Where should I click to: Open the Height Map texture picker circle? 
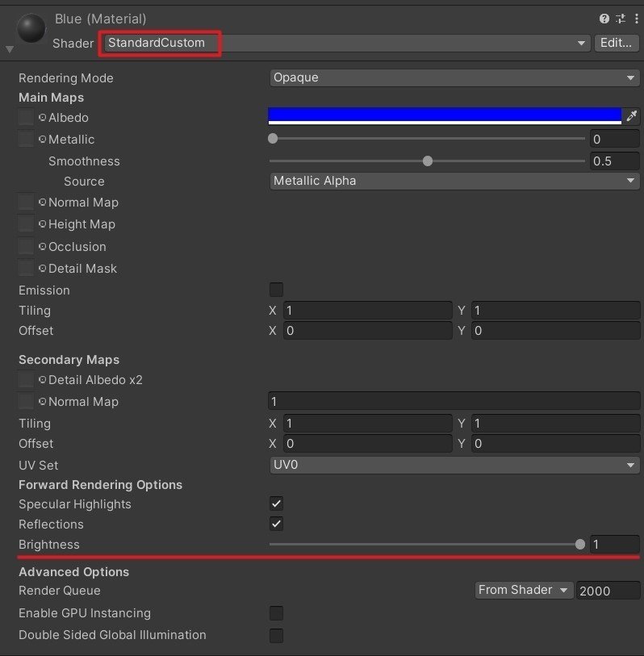click(42, 224)
